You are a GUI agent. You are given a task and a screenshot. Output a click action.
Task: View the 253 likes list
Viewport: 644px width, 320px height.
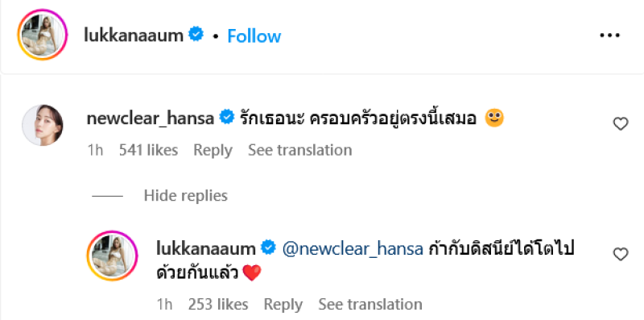pos(218,305)
